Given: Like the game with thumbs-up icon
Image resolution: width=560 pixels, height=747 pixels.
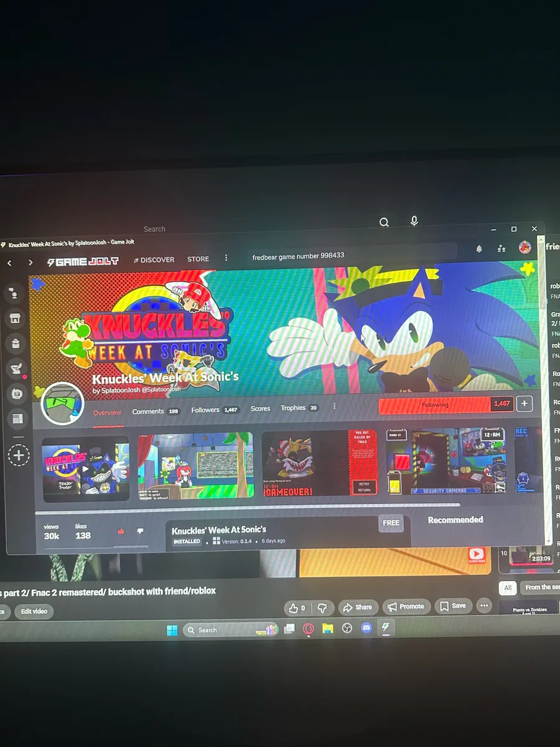Looking at the screenshot, I should tap(121, 532).
